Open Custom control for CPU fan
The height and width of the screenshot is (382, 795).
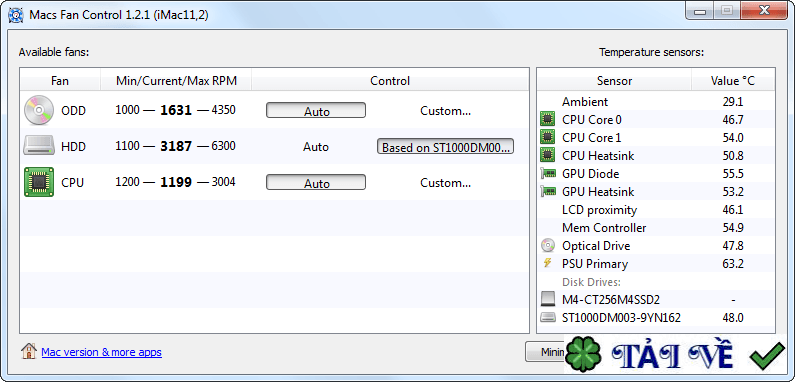(x=446, y=183)
